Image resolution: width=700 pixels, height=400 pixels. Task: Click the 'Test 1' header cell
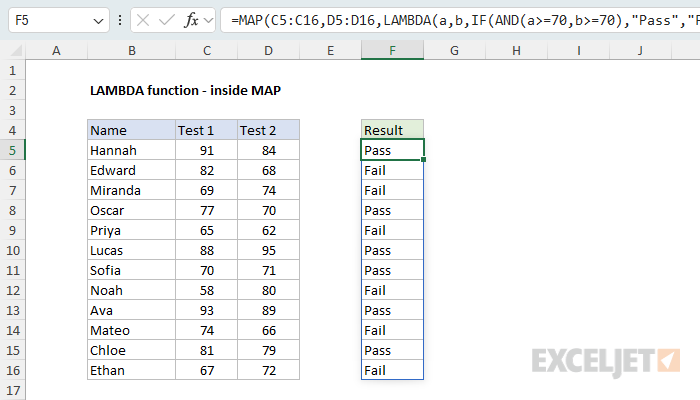tap(206, 130)
